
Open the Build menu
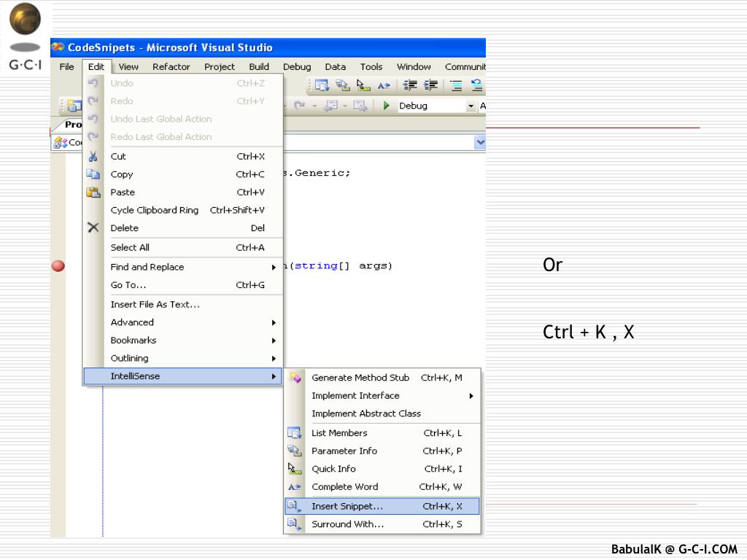(259, 66)
